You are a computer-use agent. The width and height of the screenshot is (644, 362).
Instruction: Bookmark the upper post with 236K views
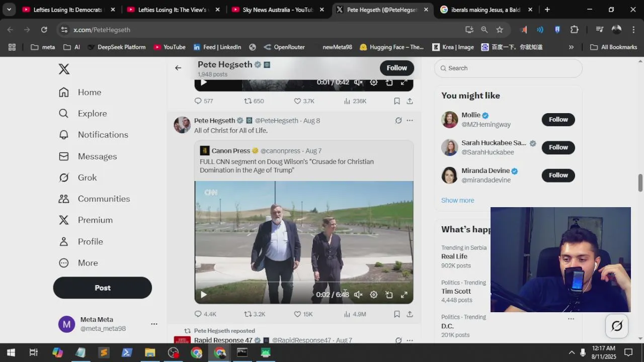click(x=397, y=101)
